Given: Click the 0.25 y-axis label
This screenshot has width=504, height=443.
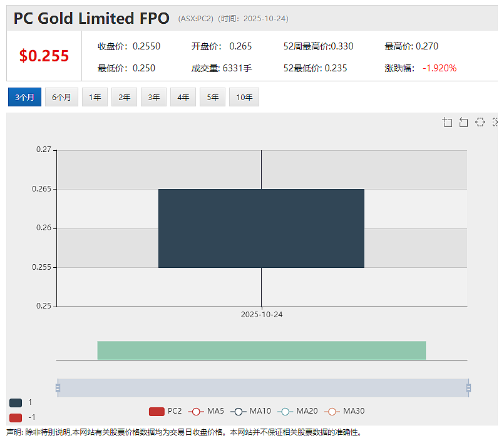Looking at the screenshot, I should tap(44, 306).
